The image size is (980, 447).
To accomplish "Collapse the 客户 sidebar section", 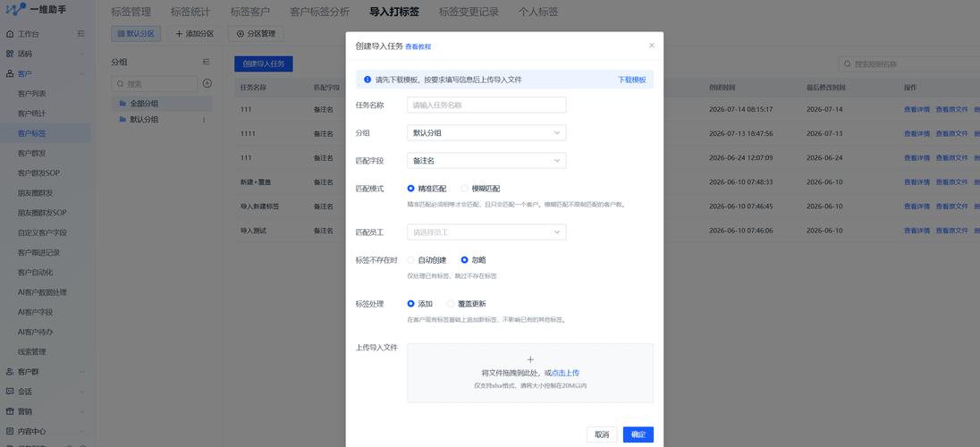I will click(82, 74).
